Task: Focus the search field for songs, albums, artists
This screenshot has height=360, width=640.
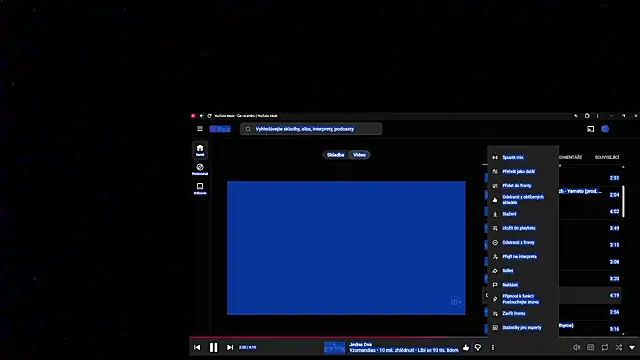Action: tap(311, 129)
